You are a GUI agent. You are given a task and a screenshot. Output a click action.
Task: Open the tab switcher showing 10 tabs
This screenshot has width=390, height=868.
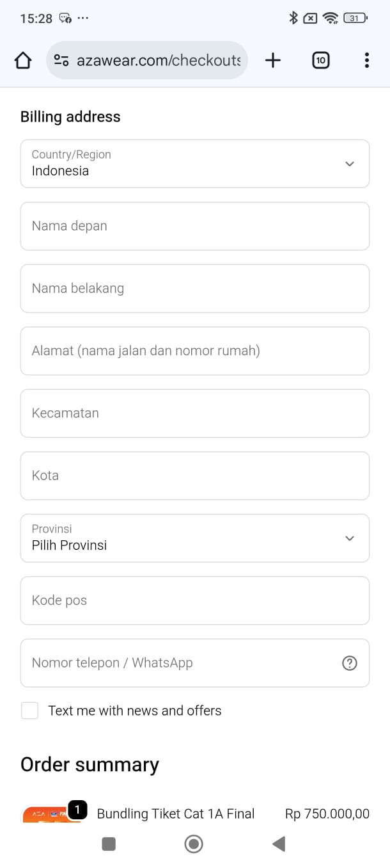tap(320, 60)
